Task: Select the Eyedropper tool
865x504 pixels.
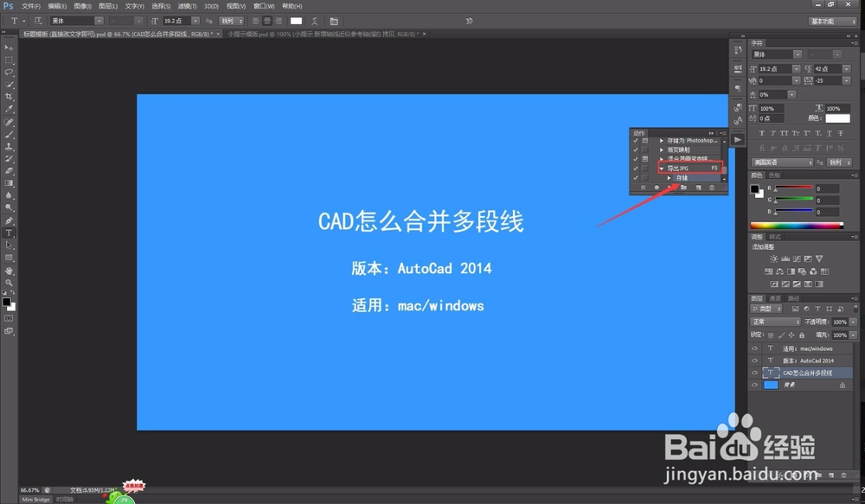Action: 9,109
